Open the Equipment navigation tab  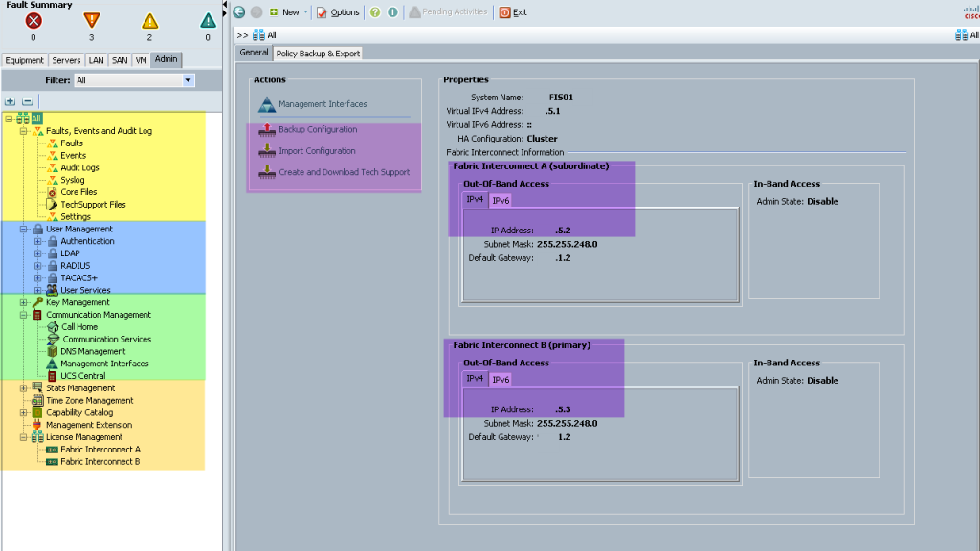24,60
